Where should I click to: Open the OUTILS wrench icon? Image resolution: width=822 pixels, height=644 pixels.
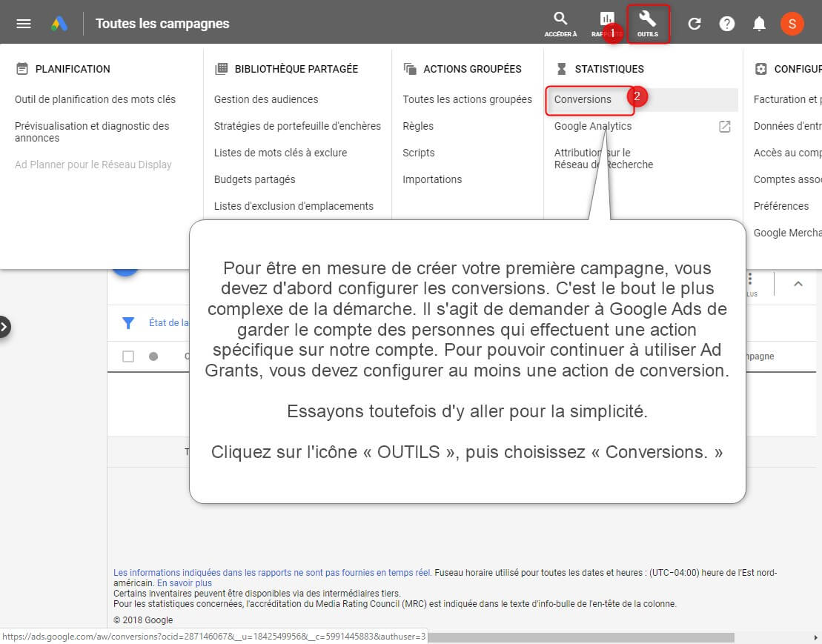tap(648, 24)
